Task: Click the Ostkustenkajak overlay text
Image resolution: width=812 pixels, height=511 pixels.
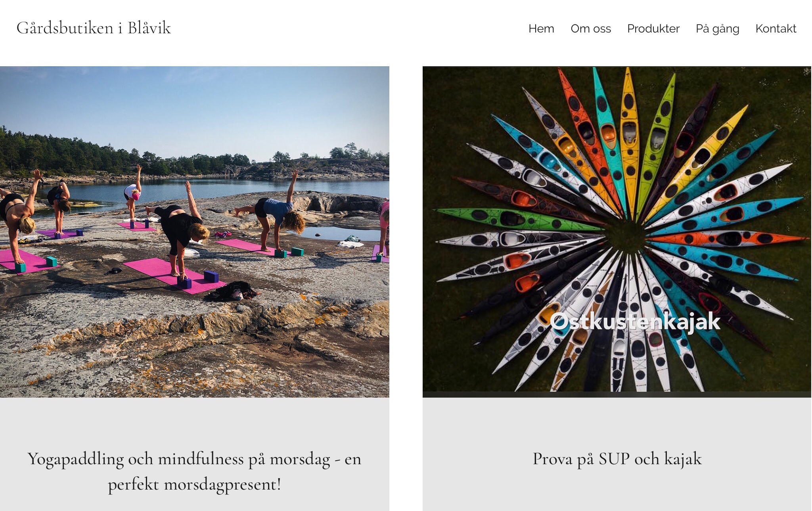Action: (x=635, y=322)
